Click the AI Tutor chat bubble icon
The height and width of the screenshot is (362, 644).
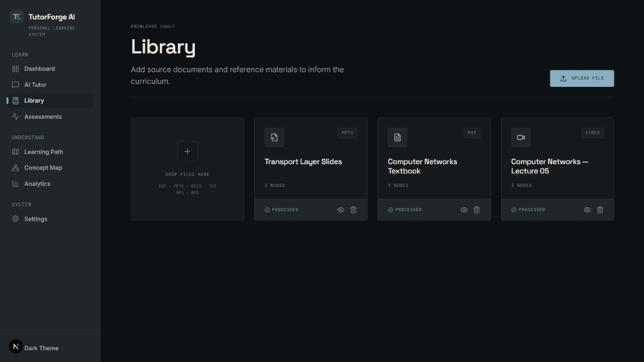click(16, 85)
